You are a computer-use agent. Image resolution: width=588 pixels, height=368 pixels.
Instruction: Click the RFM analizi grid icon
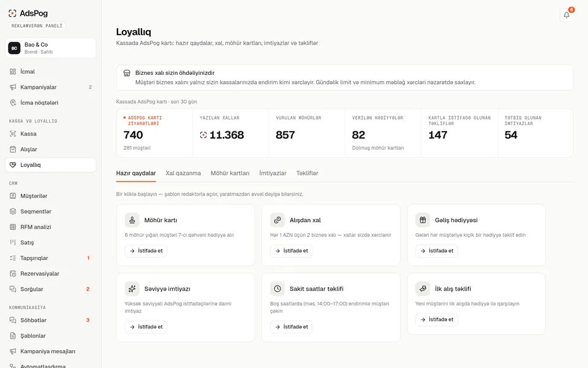[x=13, y=227]
